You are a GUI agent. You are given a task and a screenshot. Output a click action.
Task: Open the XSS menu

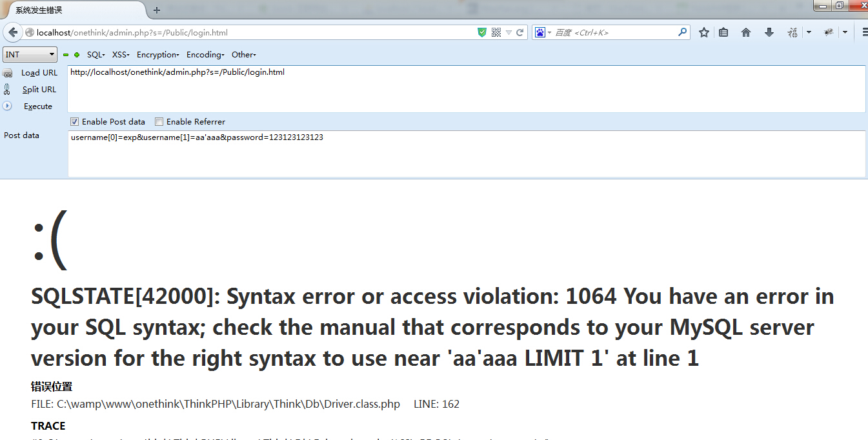[x=121, y=55]
